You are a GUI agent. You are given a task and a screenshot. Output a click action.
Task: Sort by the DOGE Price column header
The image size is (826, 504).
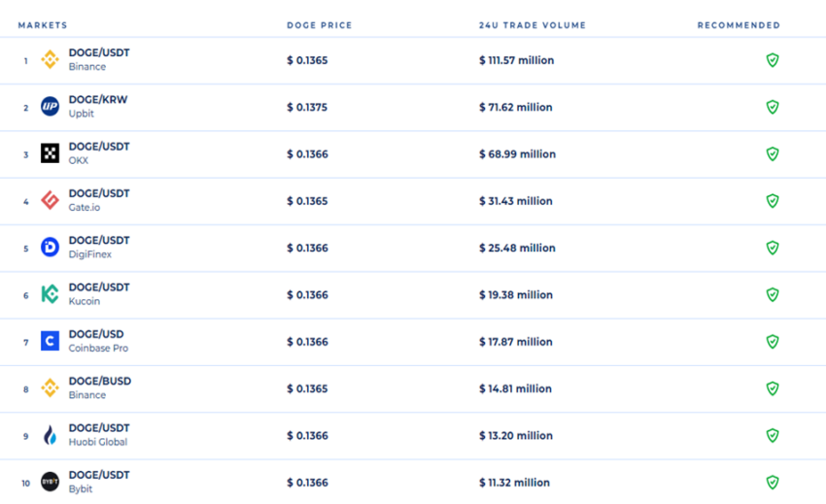319,25
